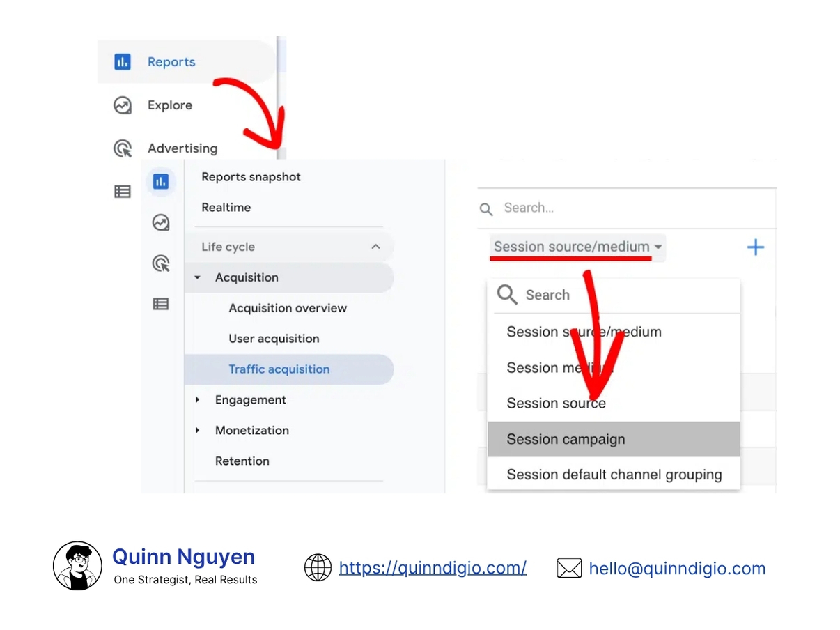Open the Retention report

point(242,461)
